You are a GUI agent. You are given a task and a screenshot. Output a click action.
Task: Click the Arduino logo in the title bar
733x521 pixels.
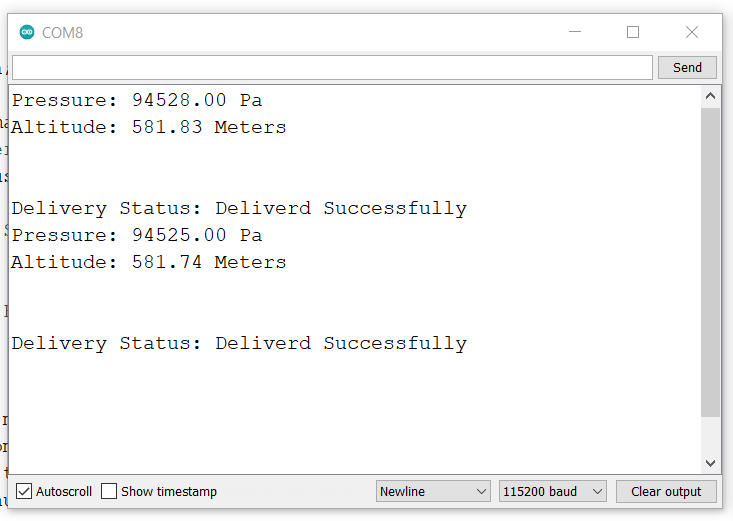click(x=27, y=33)
